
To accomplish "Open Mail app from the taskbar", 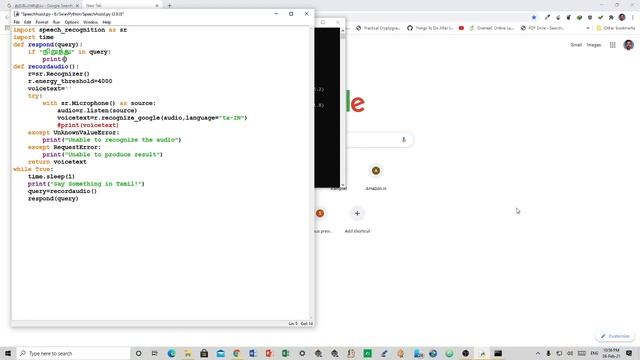I will point(220,353).
